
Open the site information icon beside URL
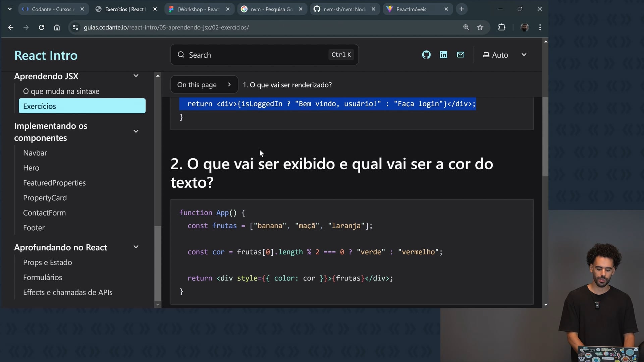(x=75, y=27)
